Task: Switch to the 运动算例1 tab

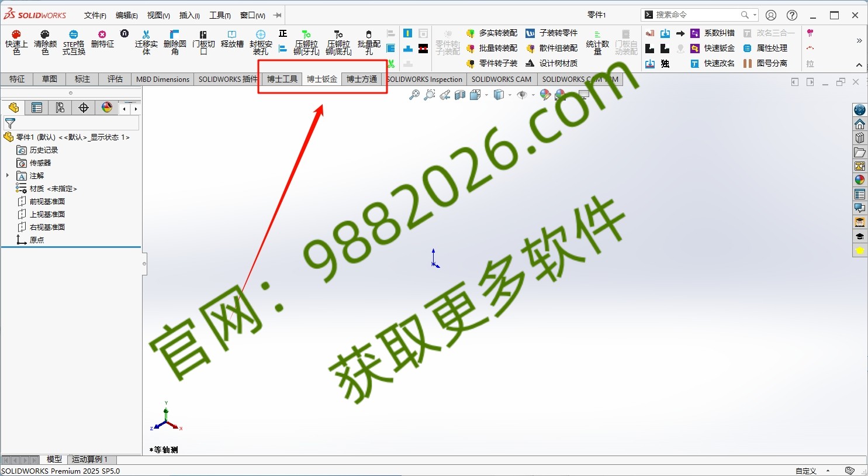Action: pyautogui.click(x=91, y=460)
